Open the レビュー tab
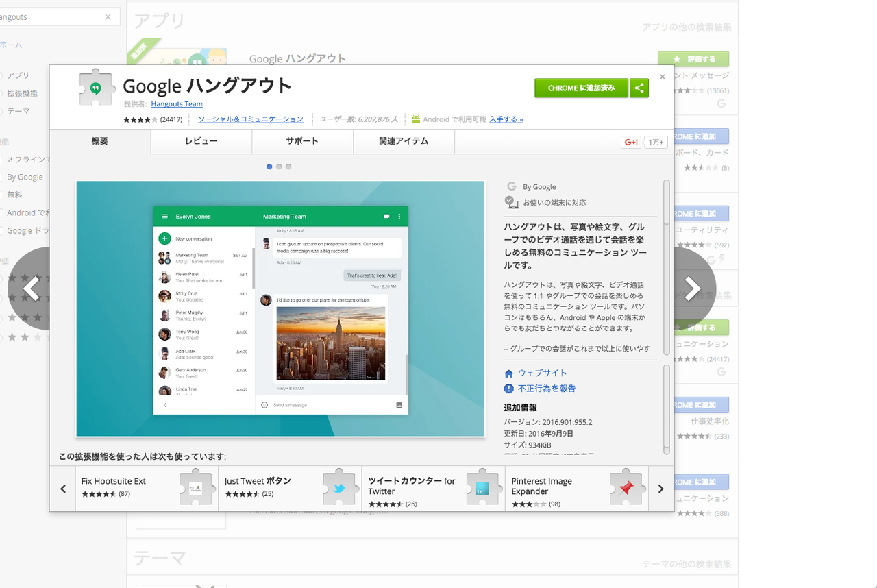The image size is (877, 588). (201, 141)
